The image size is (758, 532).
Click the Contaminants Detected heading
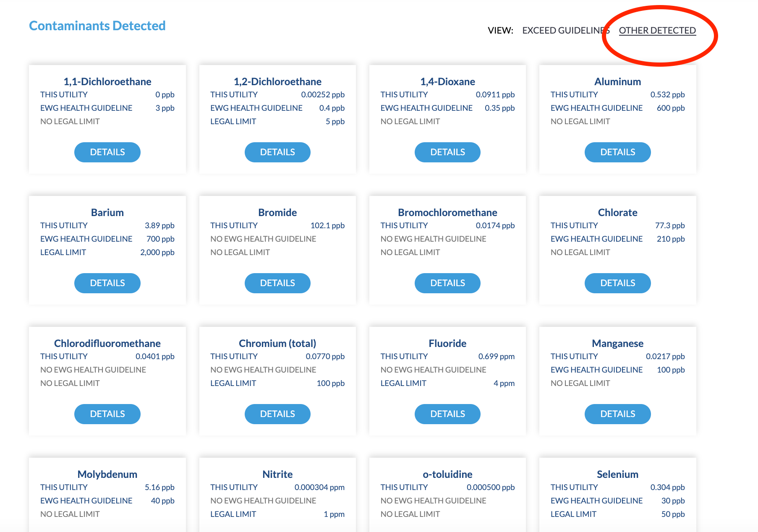coord(97,26)
